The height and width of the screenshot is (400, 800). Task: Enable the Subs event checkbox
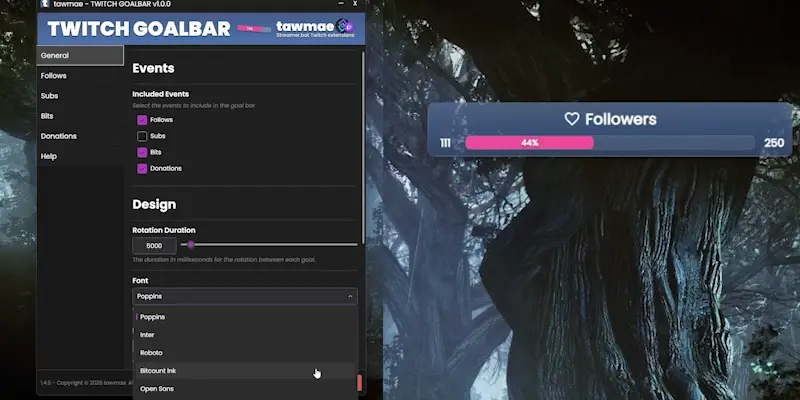pyautogui.click(x=142, y=136)
